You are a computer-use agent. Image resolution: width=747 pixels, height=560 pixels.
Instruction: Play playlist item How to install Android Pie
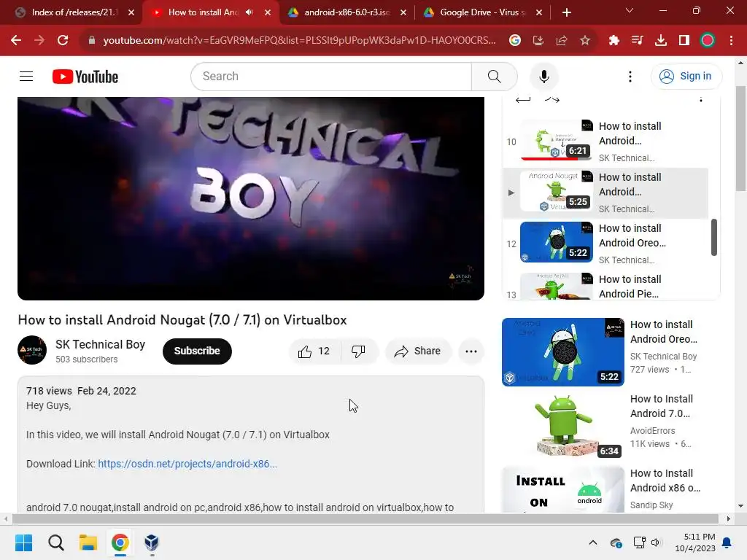(x=605, y=287)
